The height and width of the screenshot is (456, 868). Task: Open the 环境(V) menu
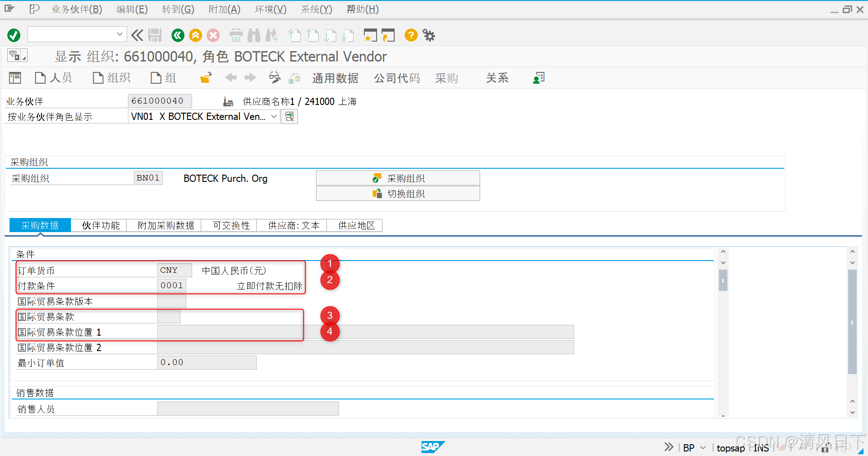point(271,9)
